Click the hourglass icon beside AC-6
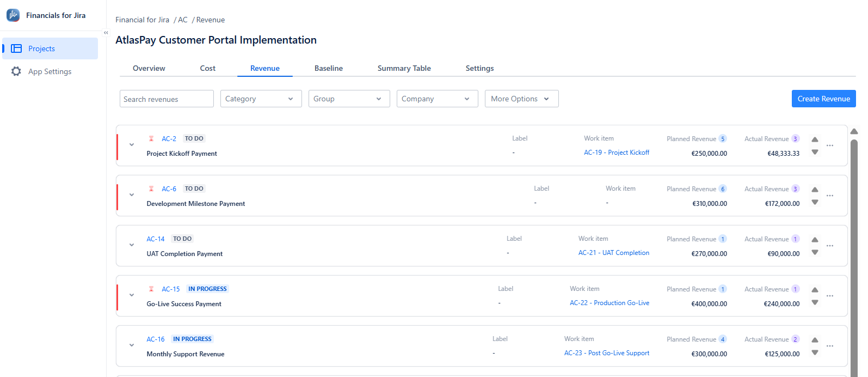Screen dimensions: 868x377 (x=151, y=188)
